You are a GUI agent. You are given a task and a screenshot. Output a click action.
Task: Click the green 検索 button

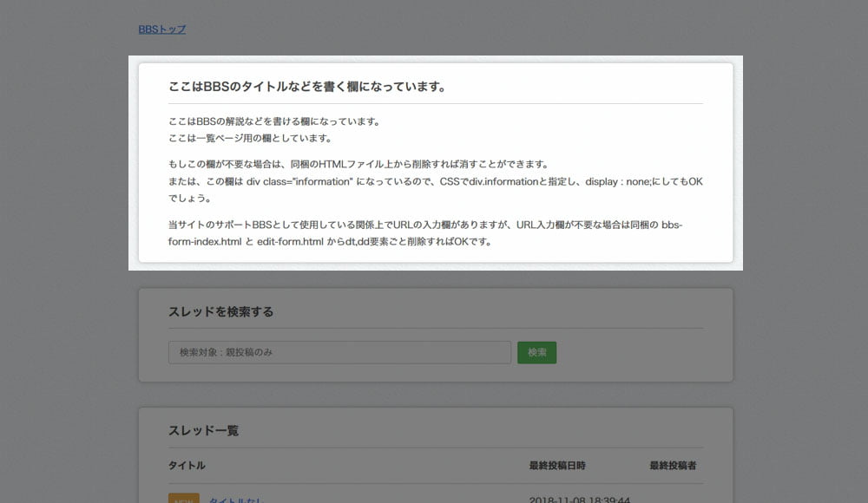(536, 352)
